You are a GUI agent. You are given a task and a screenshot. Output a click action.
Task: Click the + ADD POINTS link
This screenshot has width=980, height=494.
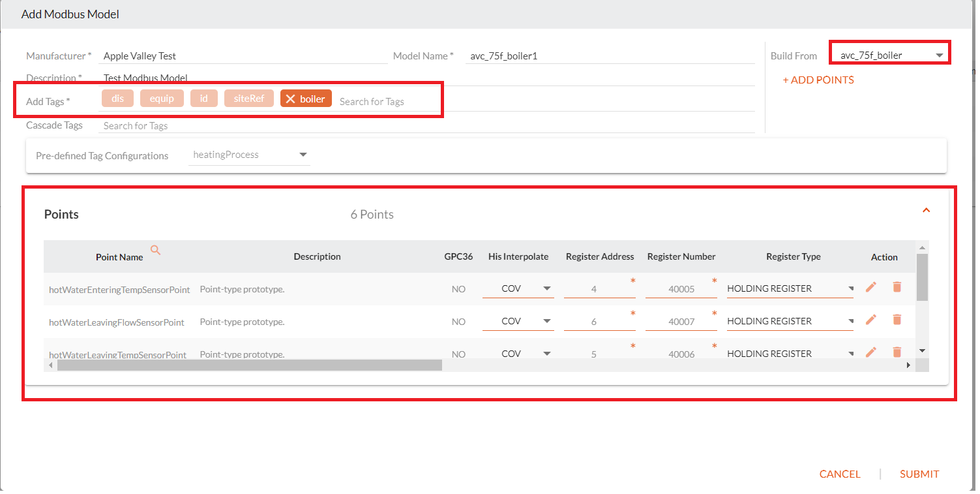818,80
